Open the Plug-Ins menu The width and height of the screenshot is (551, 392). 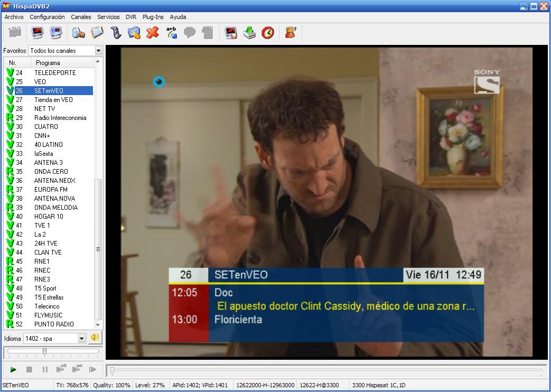click(153, 17)
